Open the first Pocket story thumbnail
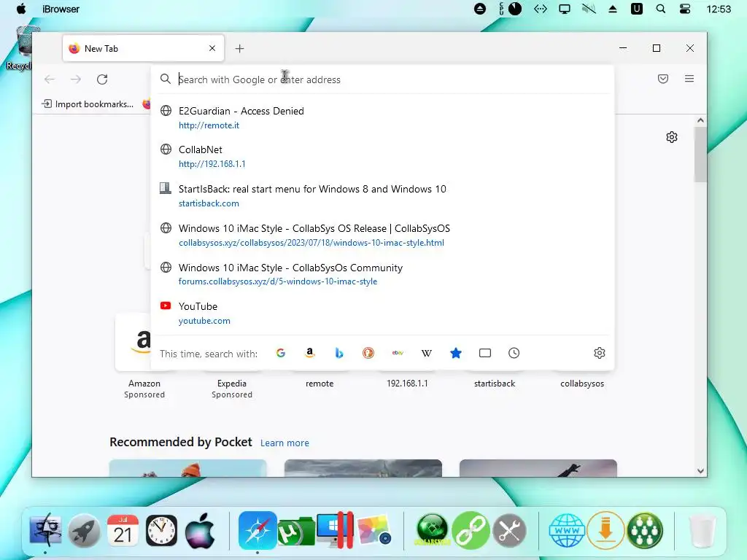747x560 pixels. (x=187, y=468)
